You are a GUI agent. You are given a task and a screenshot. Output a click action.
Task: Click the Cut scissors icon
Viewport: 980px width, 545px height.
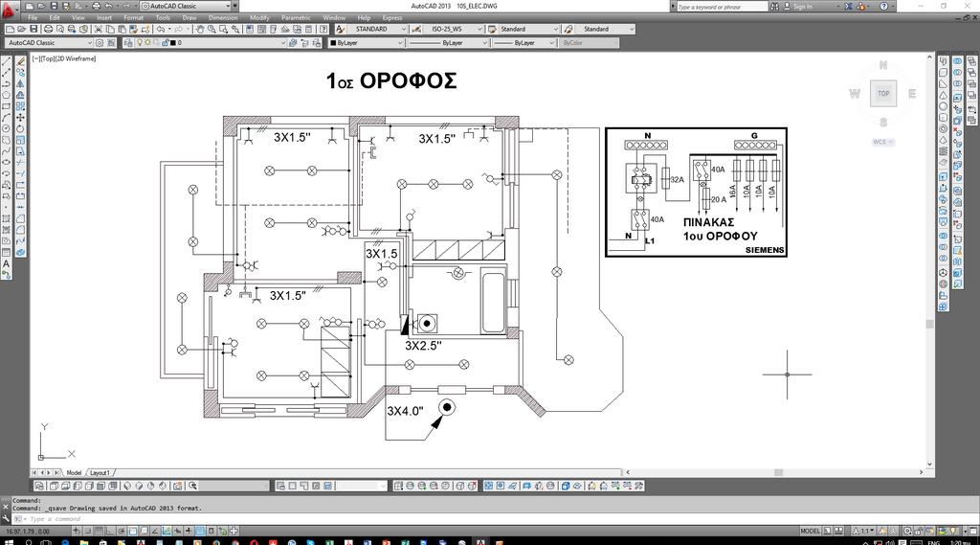pos(99,29)
